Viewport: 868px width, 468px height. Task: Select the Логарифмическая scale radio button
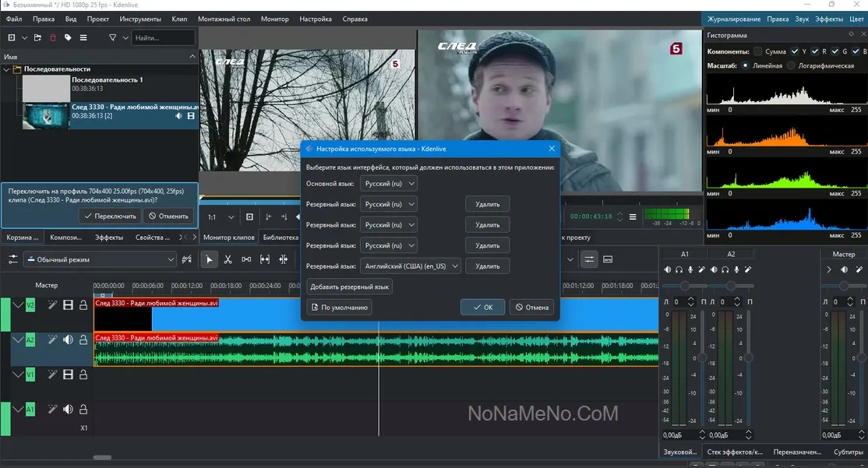792,66
